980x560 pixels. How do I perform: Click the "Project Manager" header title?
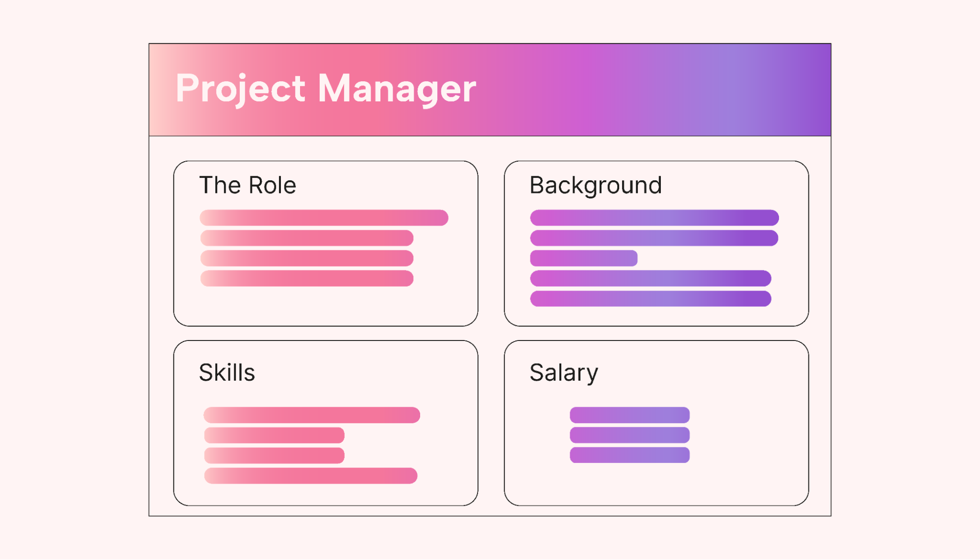[326, 89]
